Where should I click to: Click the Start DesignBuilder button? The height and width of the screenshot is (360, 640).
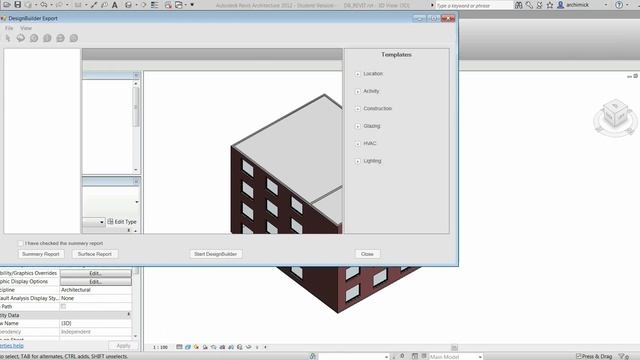point(216,254)
